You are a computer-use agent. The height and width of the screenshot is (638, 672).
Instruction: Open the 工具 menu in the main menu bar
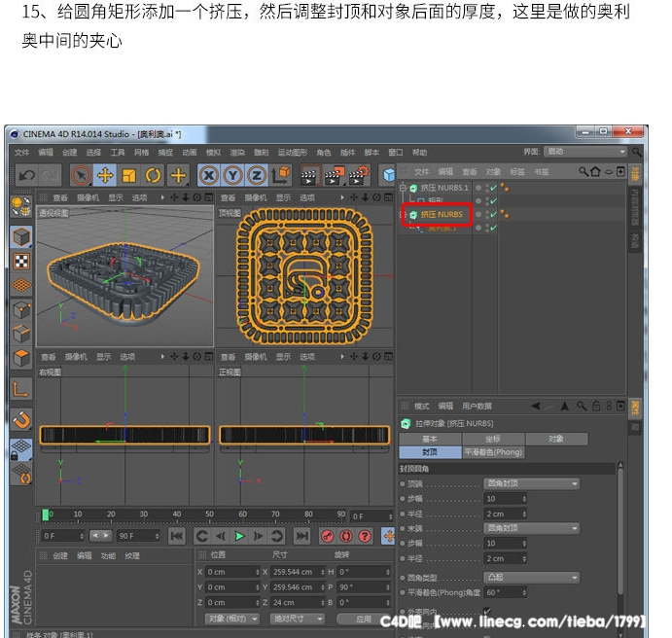pyautogui.click(x=118, y=152)
